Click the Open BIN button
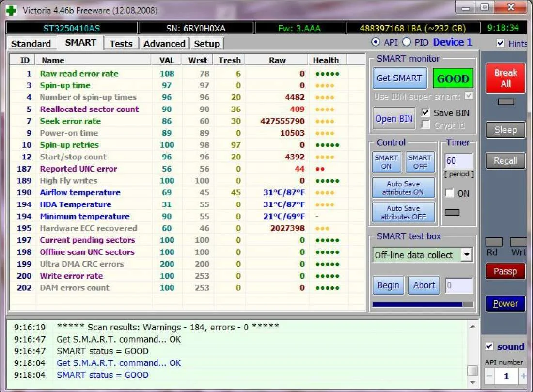This screenshot has width=533, height=392. [394, 119]
